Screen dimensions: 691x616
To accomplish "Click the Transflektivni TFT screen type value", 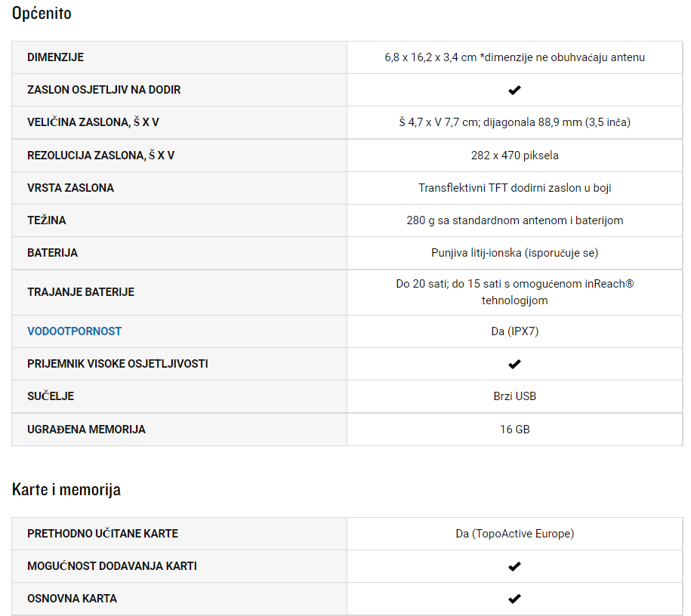I will (x=514, y=188).
